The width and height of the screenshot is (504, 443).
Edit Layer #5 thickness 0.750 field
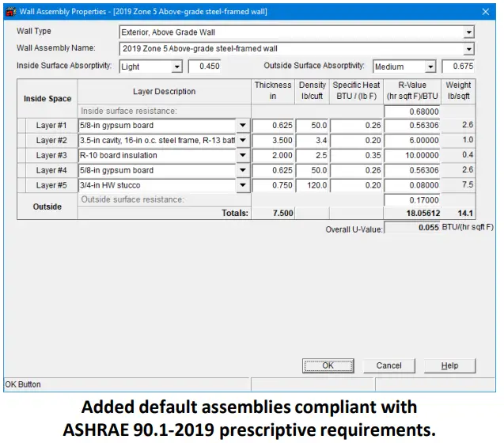coord(273,185)
